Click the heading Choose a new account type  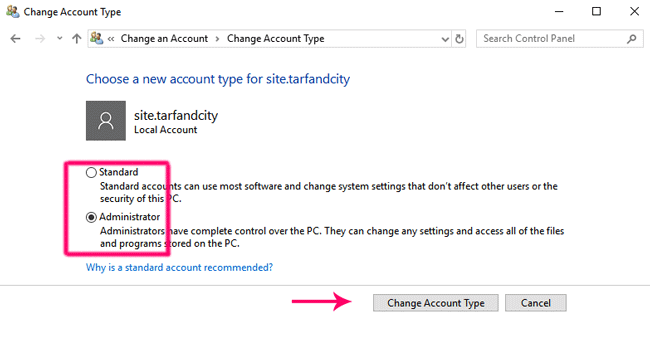(218, 79)
